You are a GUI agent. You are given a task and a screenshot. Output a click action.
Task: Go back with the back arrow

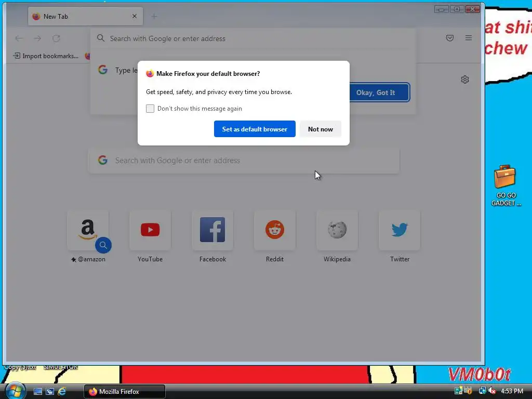(x=19, y=38)
